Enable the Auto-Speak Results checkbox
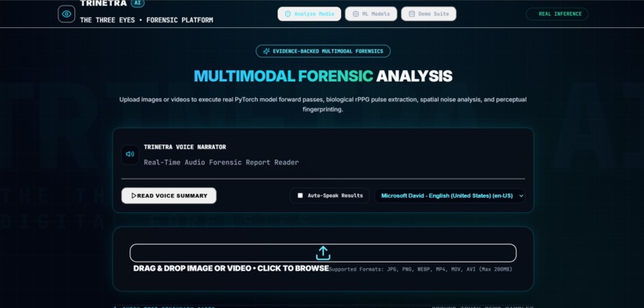The width and height of the screenshot is (644, 308). coord(300,195)
